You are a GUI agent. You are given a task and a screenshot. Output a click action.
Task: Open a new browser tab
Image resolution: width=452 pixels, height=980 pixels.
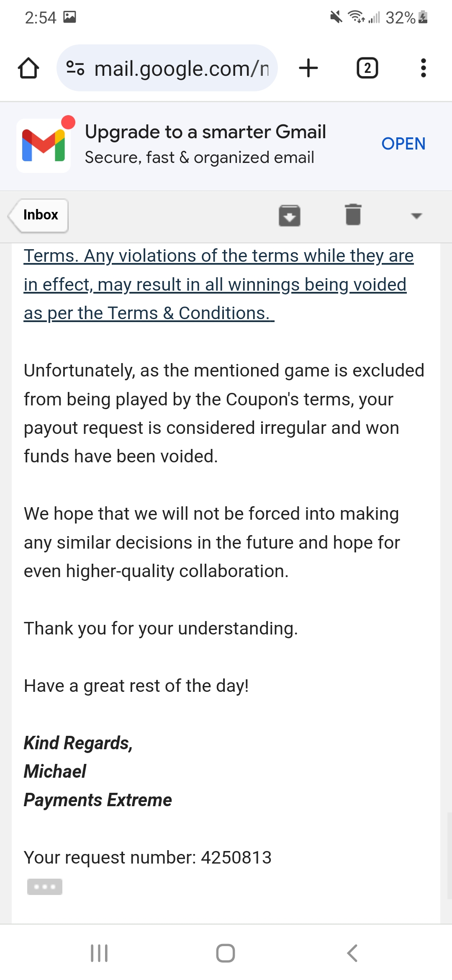(x=308, y=68)
